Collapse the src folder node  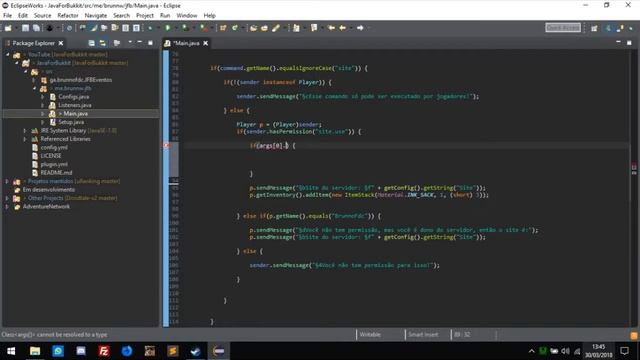click(x=25, y=71)
